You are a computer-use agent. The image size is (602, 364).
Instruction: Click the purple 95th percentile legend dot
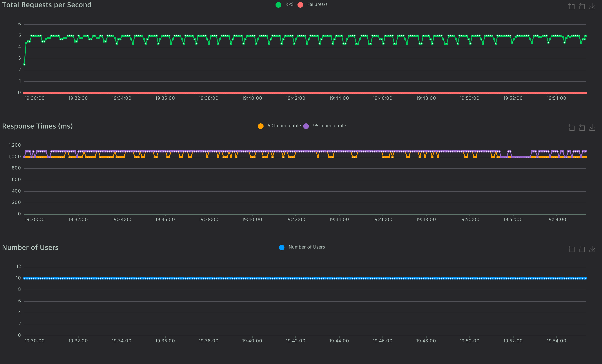[306, 126]
